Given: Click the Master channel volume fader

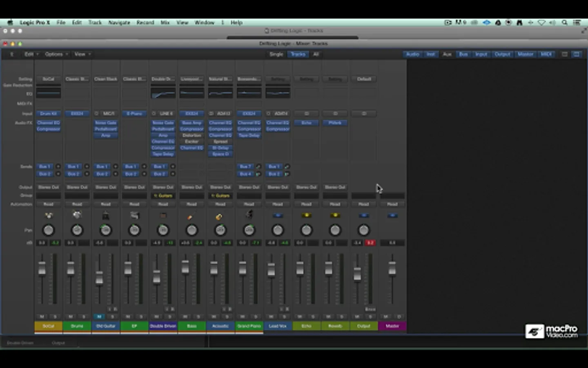Looking at the screenshot, I should (392, 269).
